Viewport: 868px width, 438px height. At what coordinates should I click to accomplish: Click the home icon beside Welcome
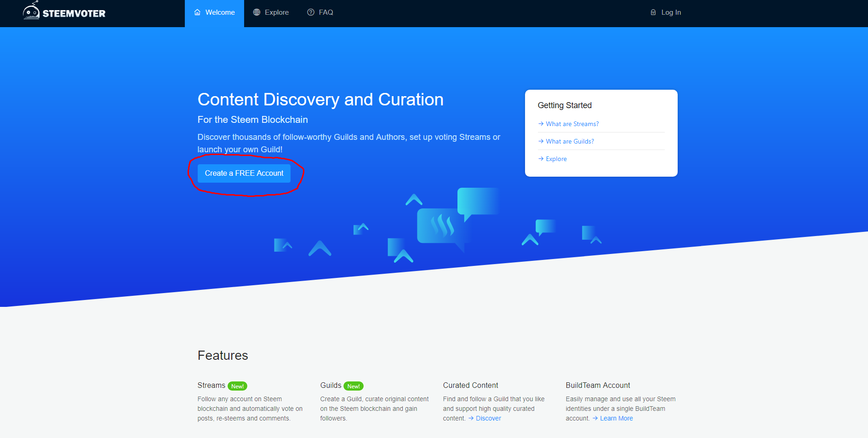[197, 12]
